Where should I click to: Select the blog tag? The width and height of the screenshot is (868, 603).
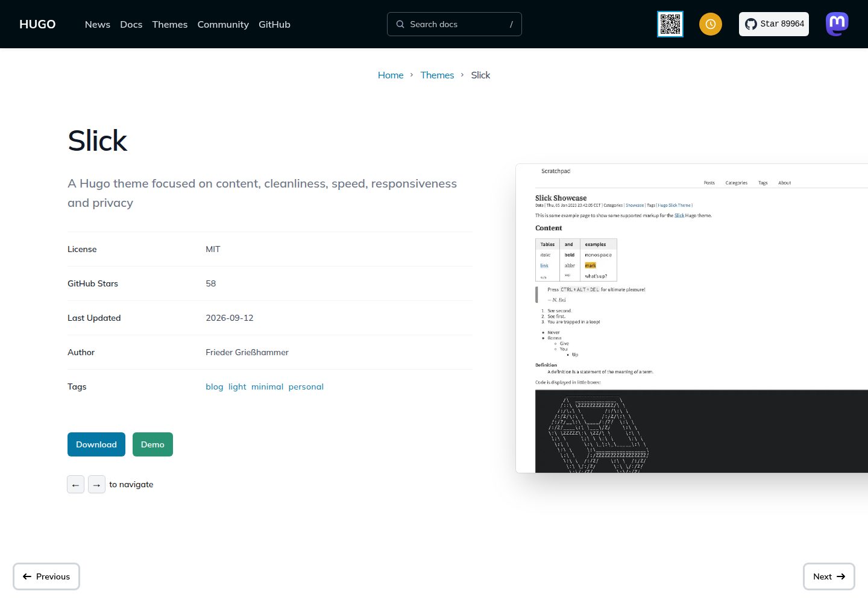coord(215,387)
